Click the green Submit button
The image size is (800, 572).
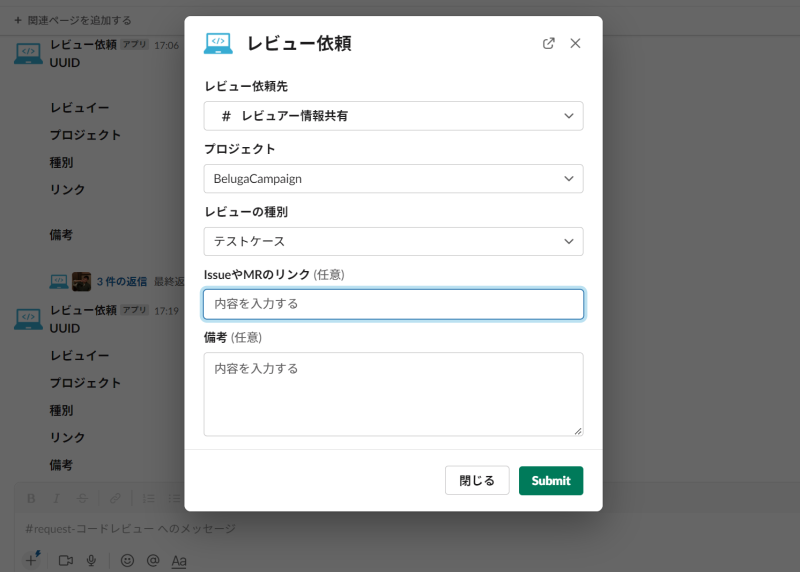pos(550,481)
